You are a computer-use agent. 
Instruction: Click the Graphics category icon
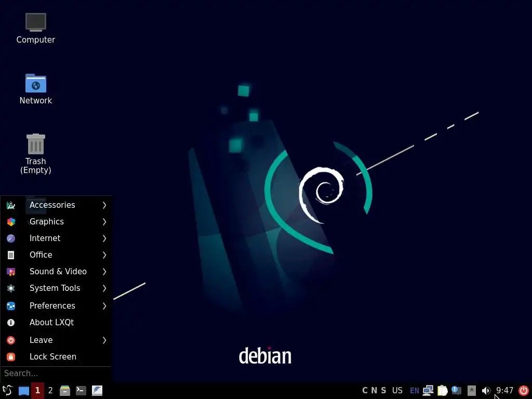[x=11, y=221]
